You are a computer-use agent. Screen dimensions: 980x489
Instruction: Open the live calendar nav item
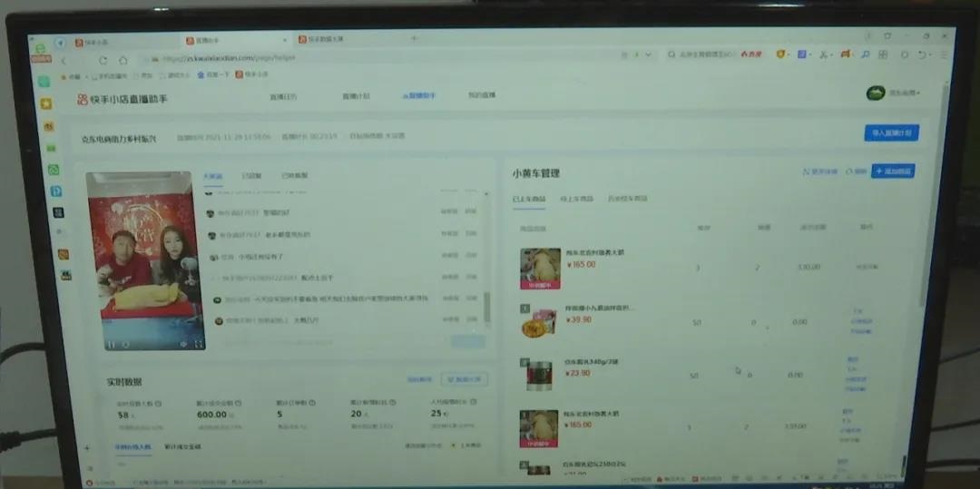[x=284, y=97]
